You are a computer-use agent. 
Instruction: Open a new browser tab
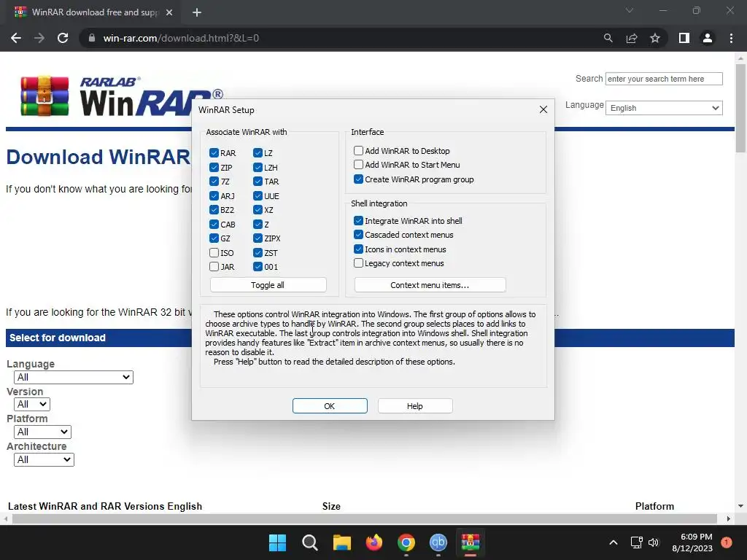pyautogui.click(x=197, y=12)
